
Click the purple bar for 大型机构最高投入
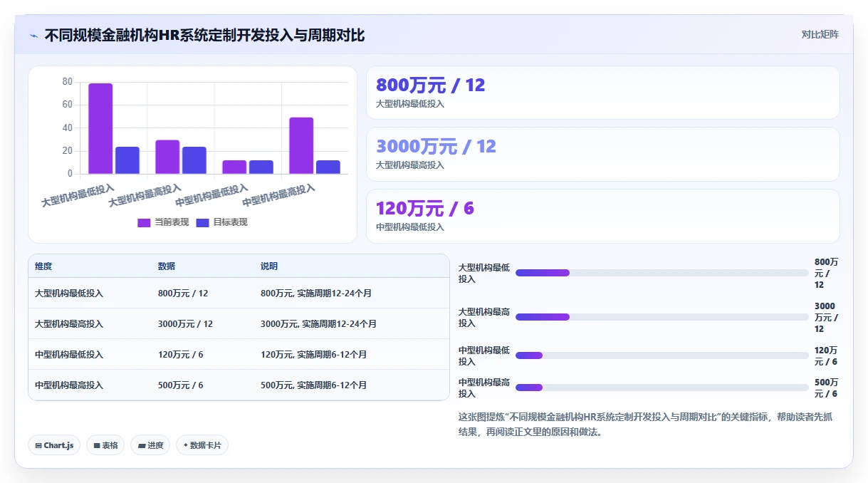tap(167, 157)
